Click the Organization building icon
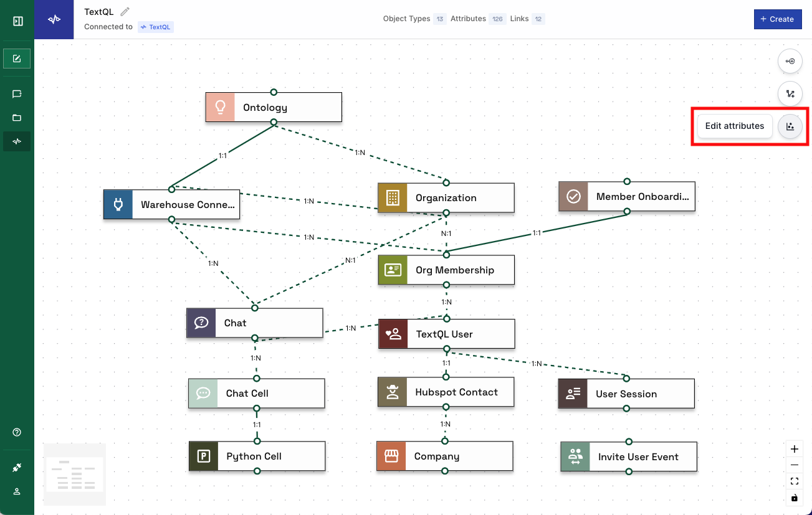Viewport: 812px width, 515px height. [393, 198]
